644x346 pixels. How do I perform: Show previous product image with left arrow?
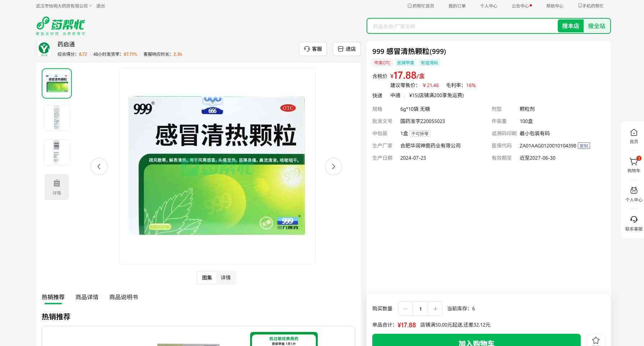[99, 167]
